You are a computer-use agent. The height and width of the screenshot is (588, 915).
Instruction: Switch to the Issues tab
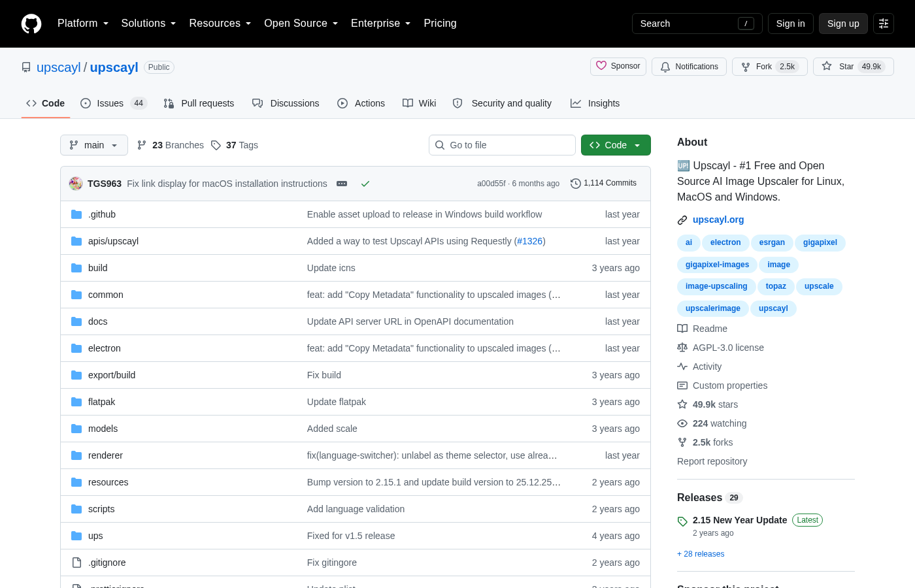[x=114, y=103]
